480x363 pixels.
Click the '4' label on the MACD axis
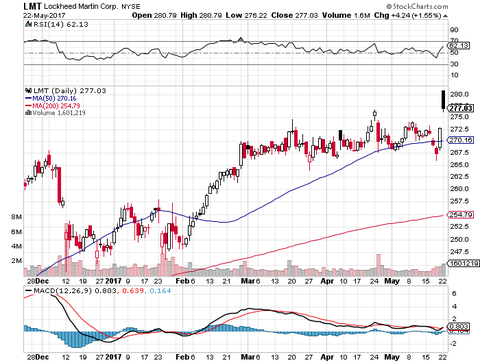[x=454, y=306]
